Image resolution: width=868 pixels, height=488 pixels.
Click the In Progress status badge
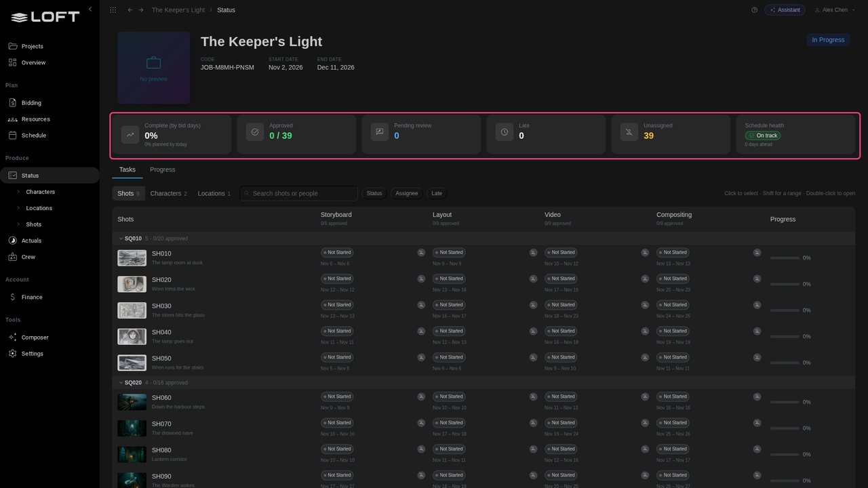click(828, 40)
